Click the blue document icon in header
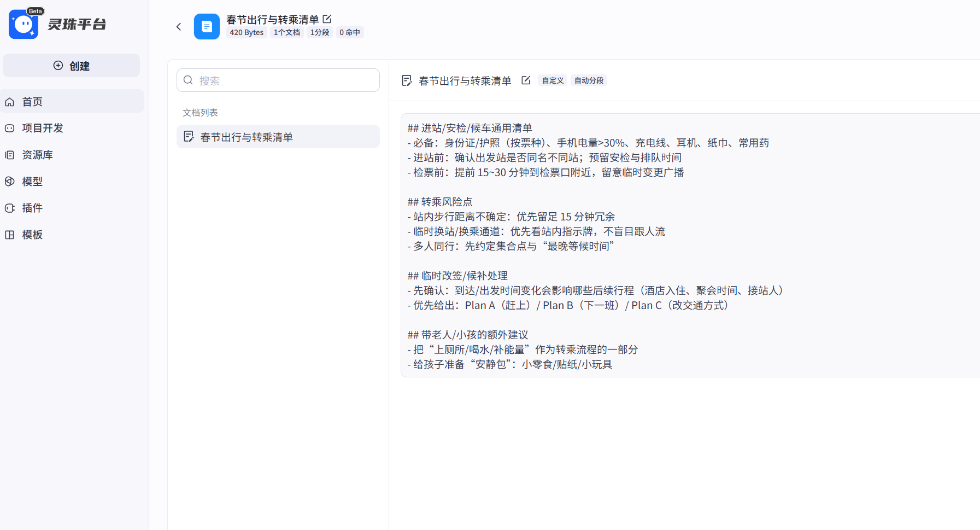 pos(207,26)
